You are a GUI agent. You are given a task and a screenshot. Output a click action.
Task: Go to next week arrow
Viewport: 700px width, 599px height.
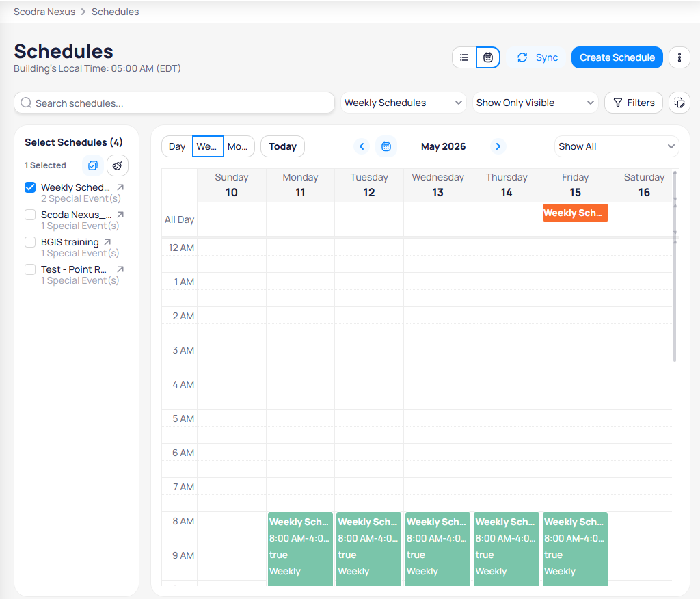coord(498,146)
